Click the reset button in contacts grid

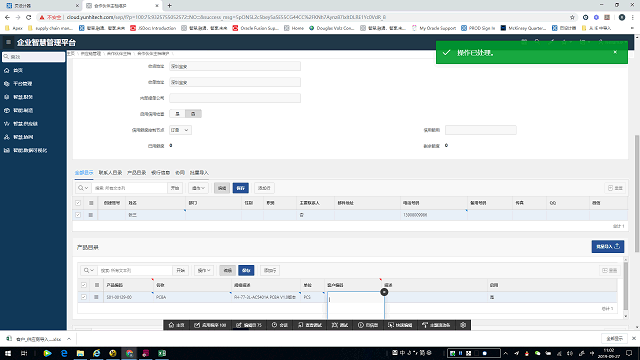(x=615, y=188)
